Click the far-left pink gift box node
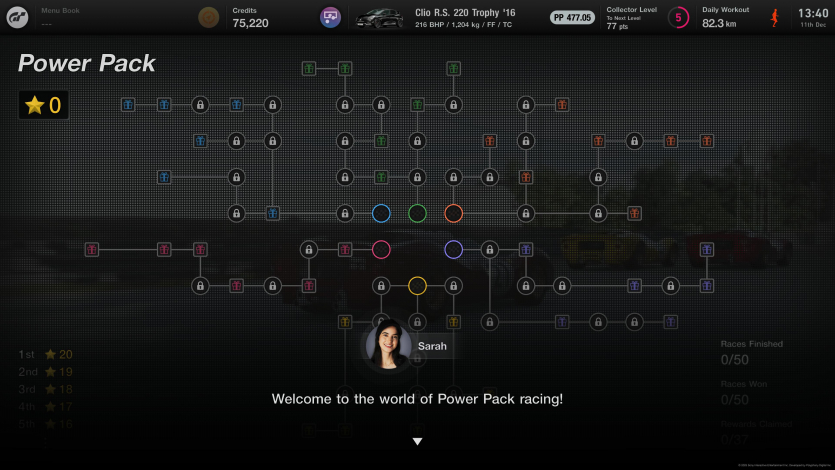The image size is (835, 470). tap(92, 249)
